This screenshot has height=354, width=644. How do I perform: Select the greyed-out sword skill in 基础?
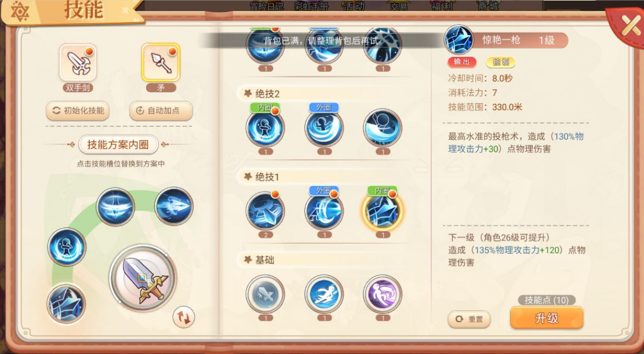(x=265, y=294)
